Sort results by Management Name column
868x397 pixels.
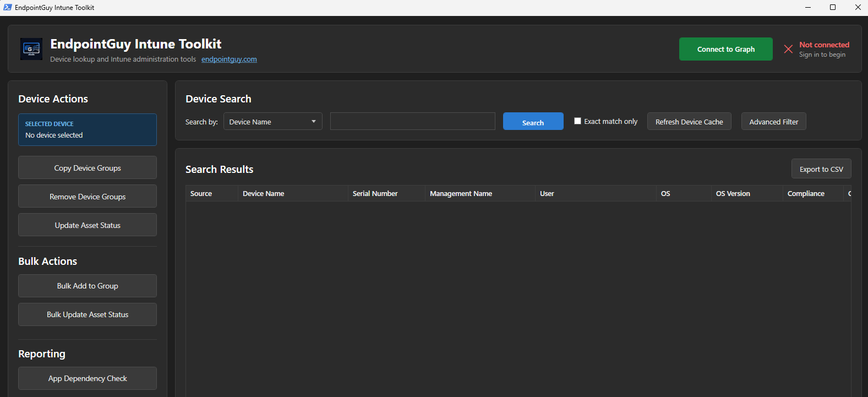480,193
